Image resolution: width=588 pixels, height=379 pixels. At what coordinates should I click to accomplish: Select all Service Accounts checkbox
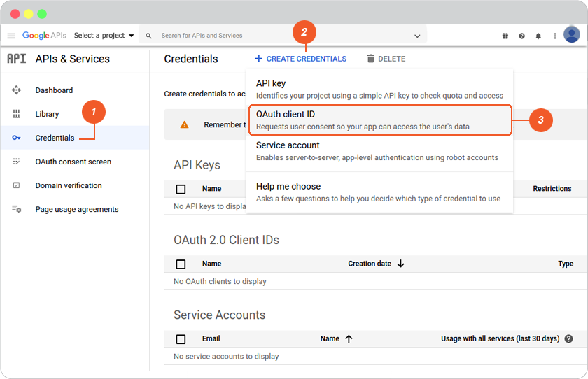[x=181, y=339]
